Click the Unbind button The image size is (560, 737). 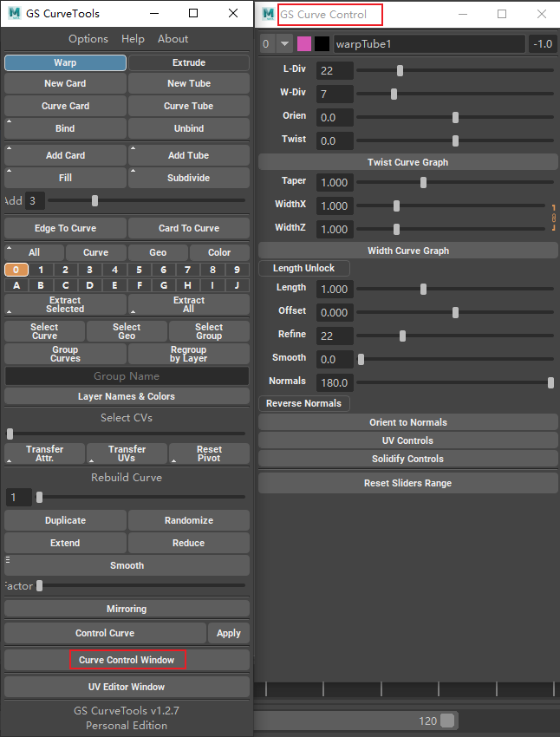click(189, 128)
